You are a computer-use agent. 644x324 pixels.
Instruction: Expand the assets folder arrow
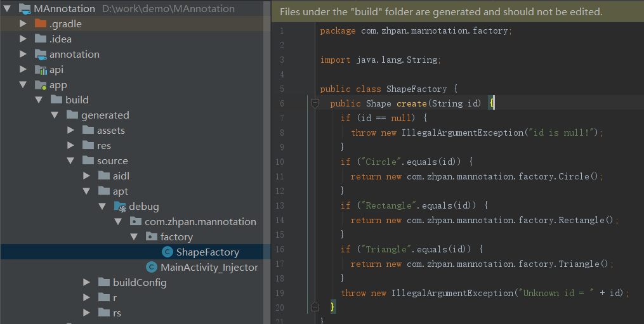(x=70, y=130)
